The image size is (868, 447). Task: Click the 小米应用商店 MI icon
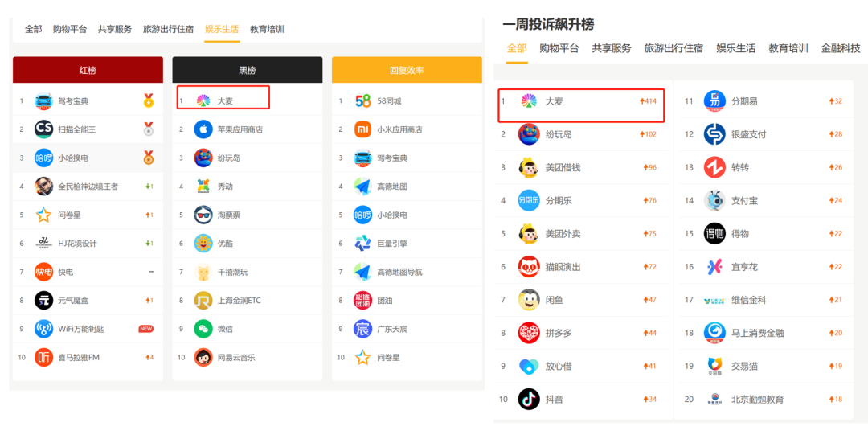tap(362, 129)
